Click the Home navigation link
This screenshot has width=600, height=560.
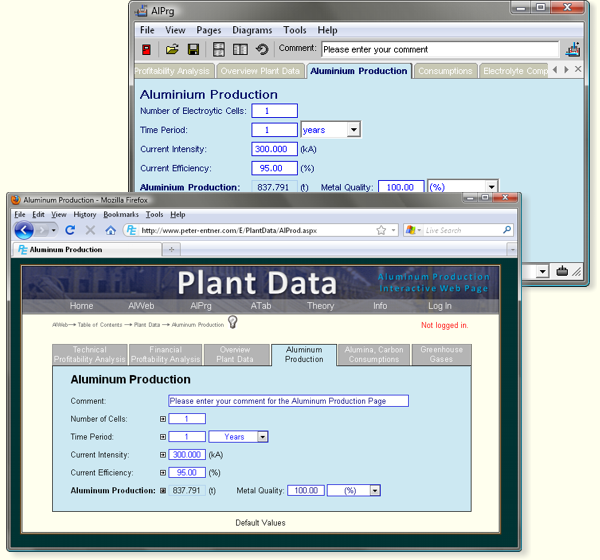tap(81, 306)
